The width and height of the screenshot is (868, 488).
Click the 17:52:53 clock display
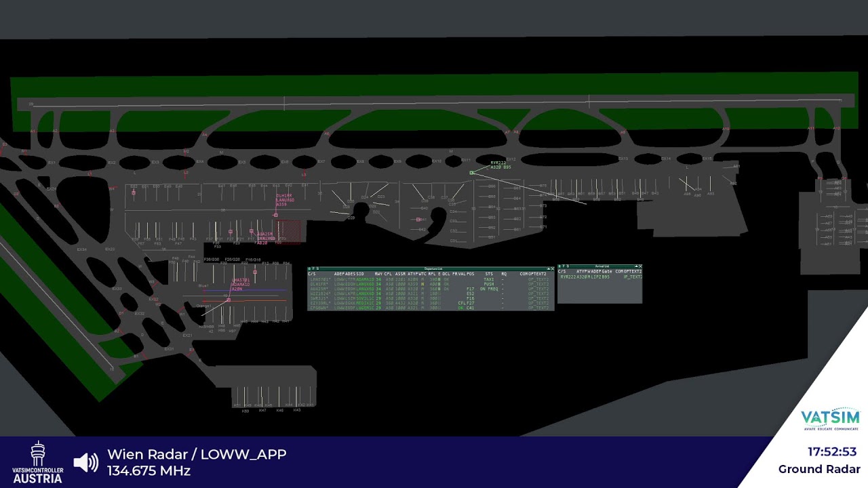click(x=833, y=452)
